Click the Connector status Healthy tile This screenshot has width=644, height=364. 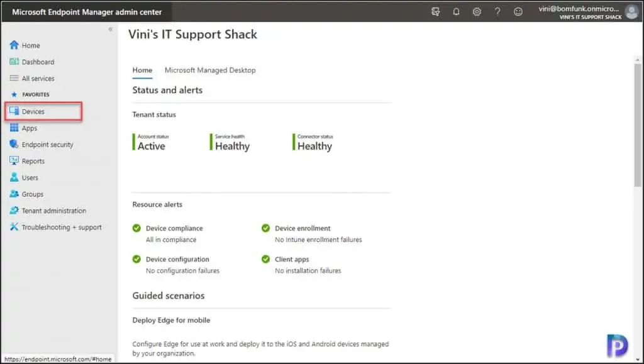pos(313,142)
